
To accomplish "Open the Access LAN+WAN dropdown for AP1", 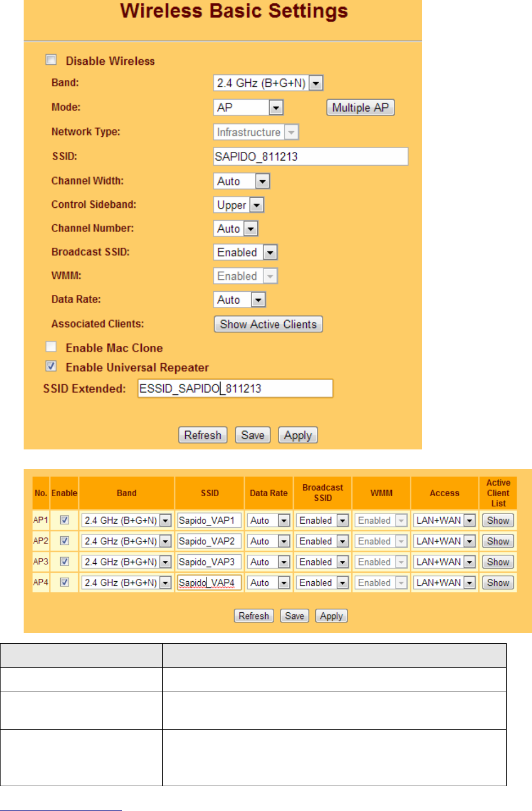I will point(445,520).
